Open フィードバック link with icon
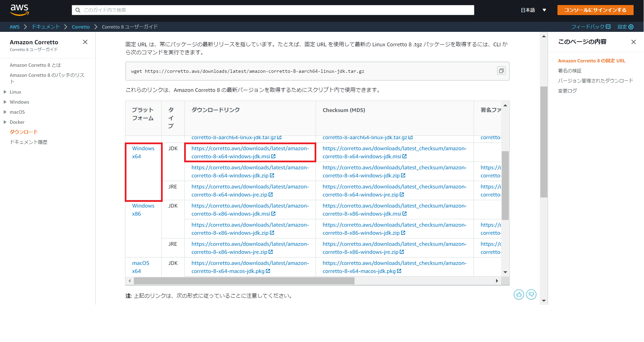 click(x=591, y=27)
